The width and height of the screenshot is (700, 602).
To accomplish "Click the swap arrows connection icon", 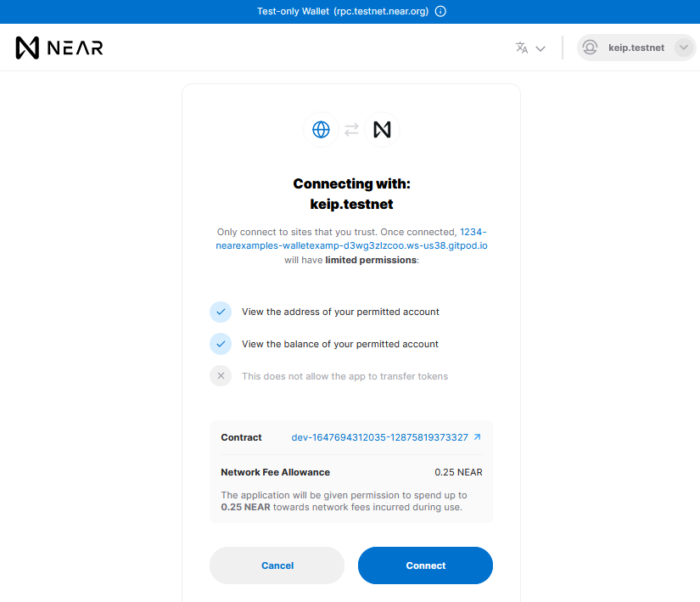I will (351, 130).
